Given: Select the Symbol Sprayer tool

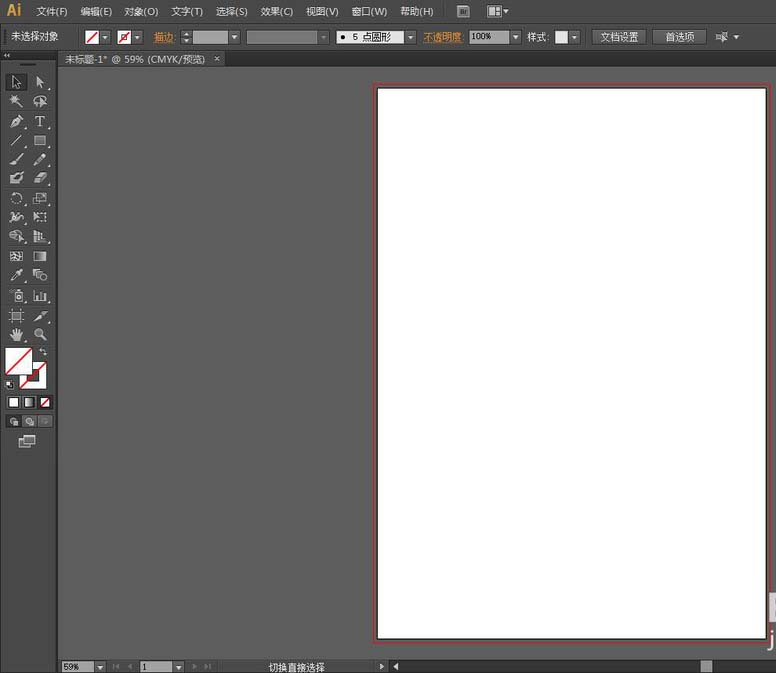Looking at the screenshot, I should coord(16,296).
